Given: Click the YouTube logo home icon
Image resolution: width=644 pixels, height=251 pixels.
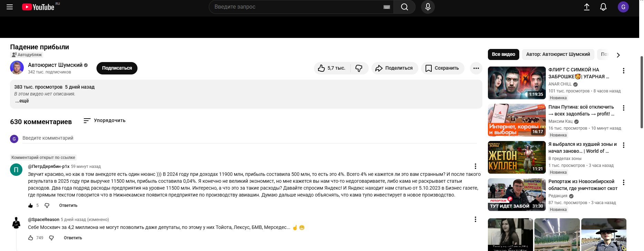Looking at the screenshot, I should 38,7.
